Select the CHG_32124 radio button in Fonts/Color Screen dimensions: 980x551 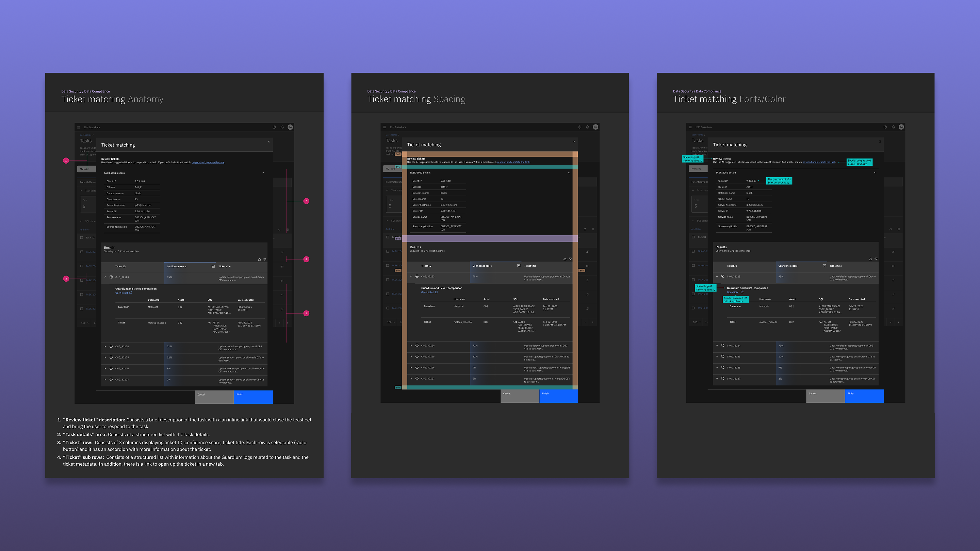tap(723, 346)
